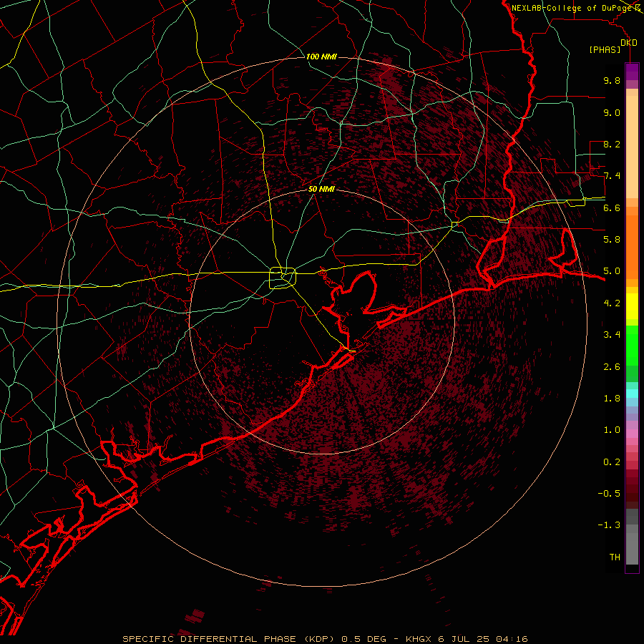Click the 5.8 legend value

click(612, 240)
